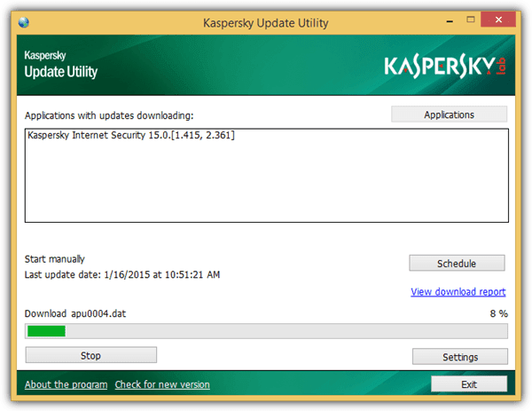Open the Schedule settings button
Screen dimensions: 532x411
(x=457, y=264)
